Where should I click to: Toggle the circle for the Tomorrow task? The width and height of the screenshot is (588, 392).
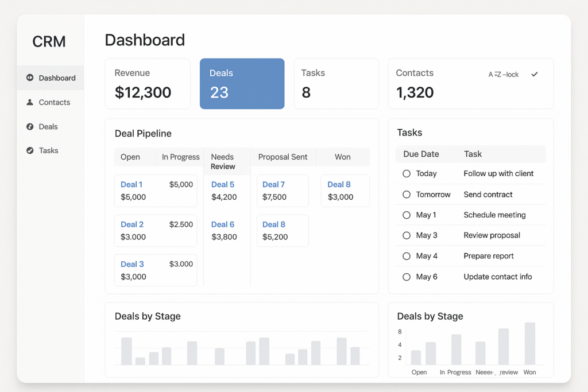pyautogui.click(x=407, y=195)
